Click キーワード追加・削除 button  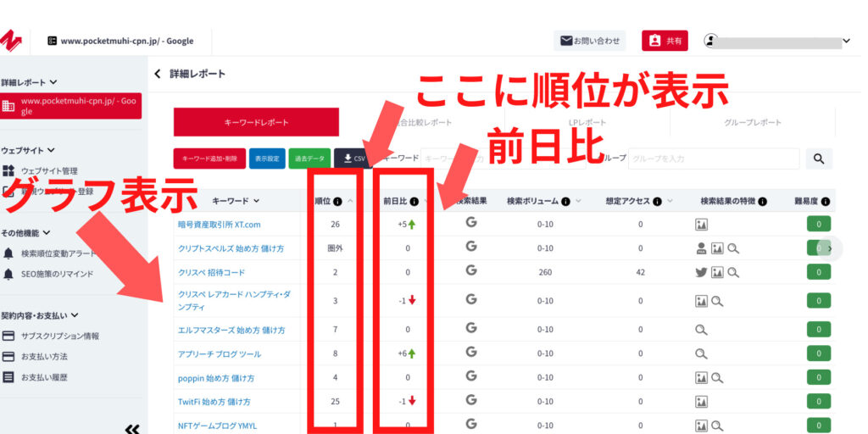click(x=209, y=159)
